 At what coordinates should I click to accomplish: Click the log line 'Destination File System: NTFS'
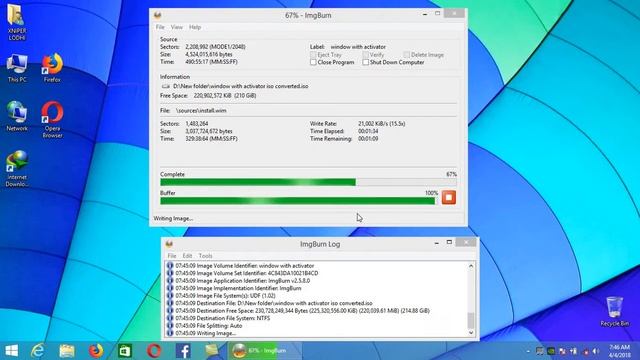click(x=222, y=318)
